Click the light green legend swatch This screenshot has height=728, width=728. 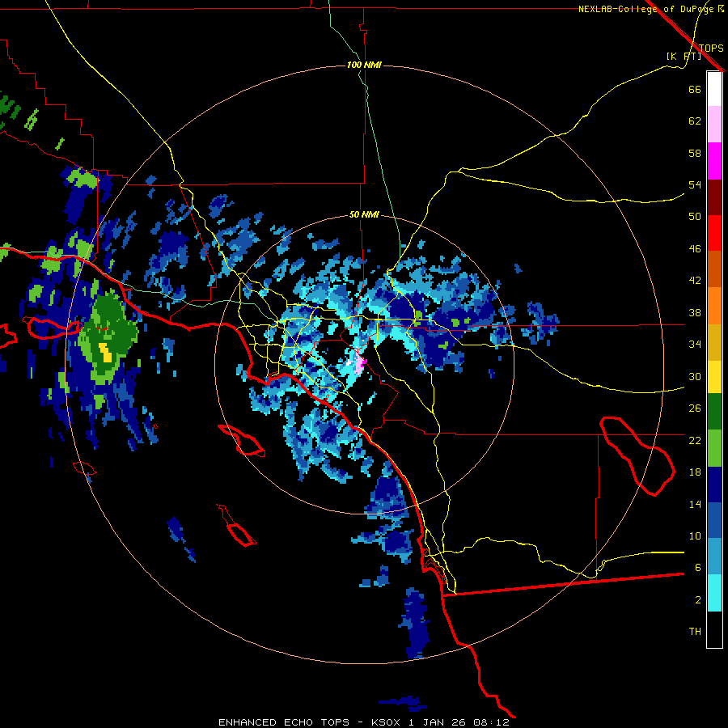tap(714, 448)
